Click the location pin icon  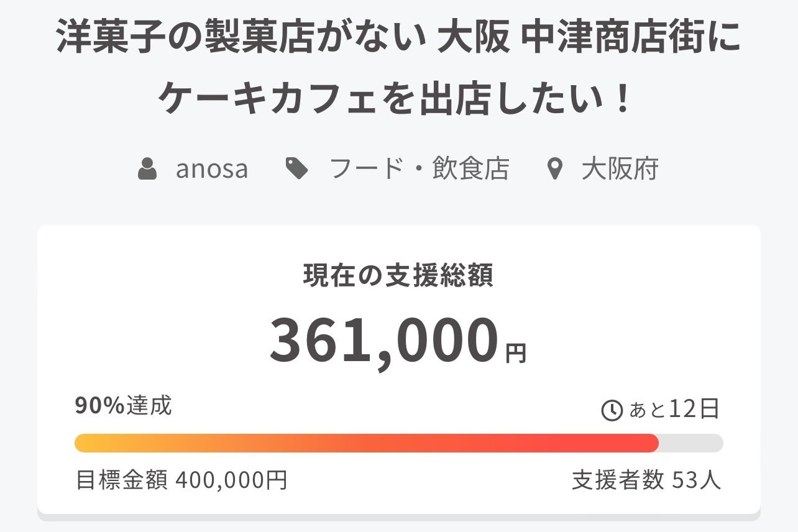(x=554, y=169)
